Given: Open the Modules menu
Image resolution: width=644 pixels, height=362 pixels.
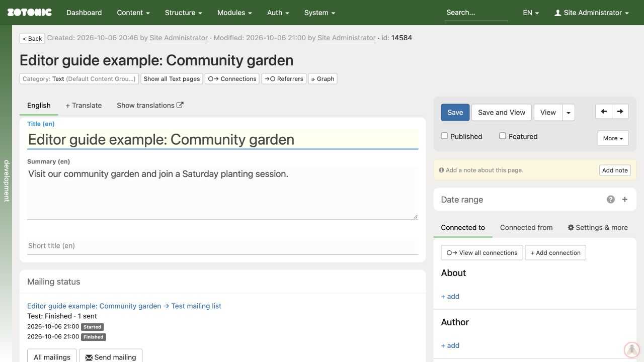Looking at the screenshot, I should click(x=234, y=13).
